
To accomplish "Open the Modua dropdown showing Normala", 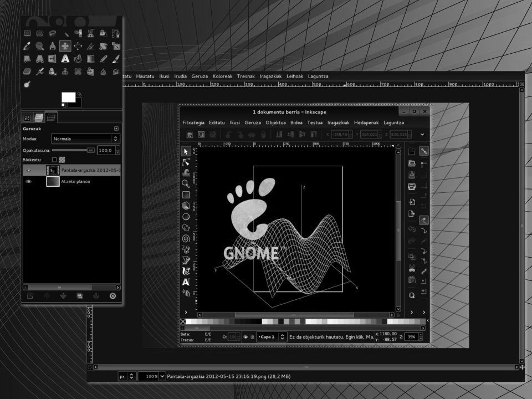I will click(x=85, y=139).
